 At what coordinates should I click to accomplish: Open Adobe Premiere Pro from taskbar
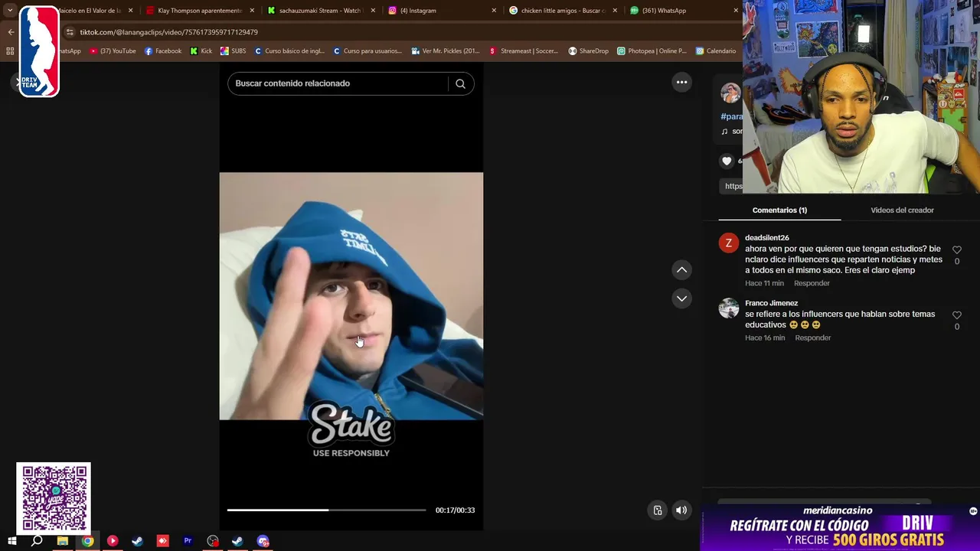pyautogui.click(x=188, y=541)
